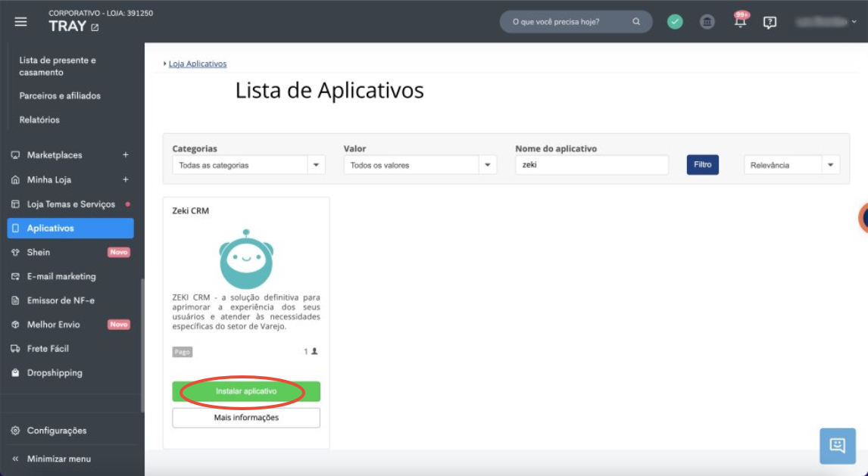Screen dimensions: 868x476
Task: Click the Novo badge beside Melhor Envio
Action: tap(118, 325)
